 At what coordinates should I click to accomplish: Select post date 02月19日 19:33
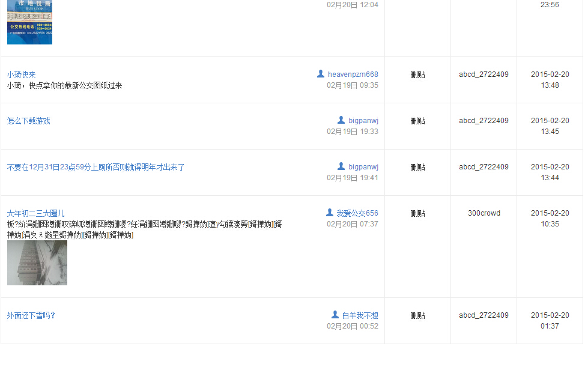click(353, 131)
